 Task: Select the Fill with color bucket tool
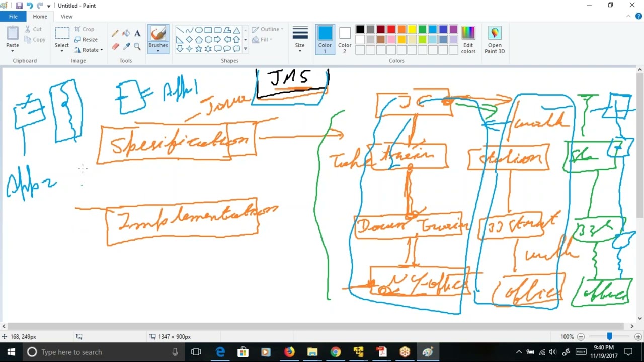pyautogui.click(x=126, y=34)
